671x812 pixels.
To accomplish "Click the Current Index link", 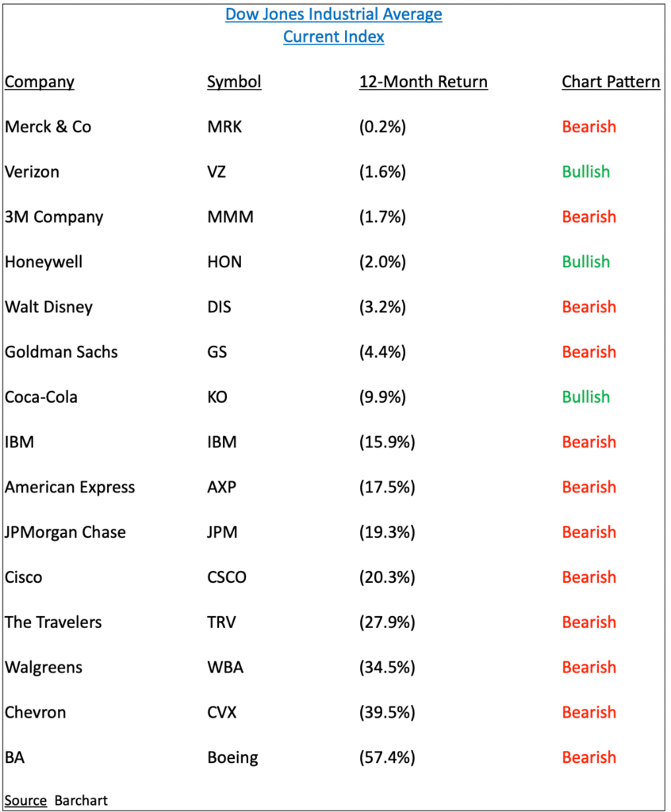I will click(x=334, y=36).
